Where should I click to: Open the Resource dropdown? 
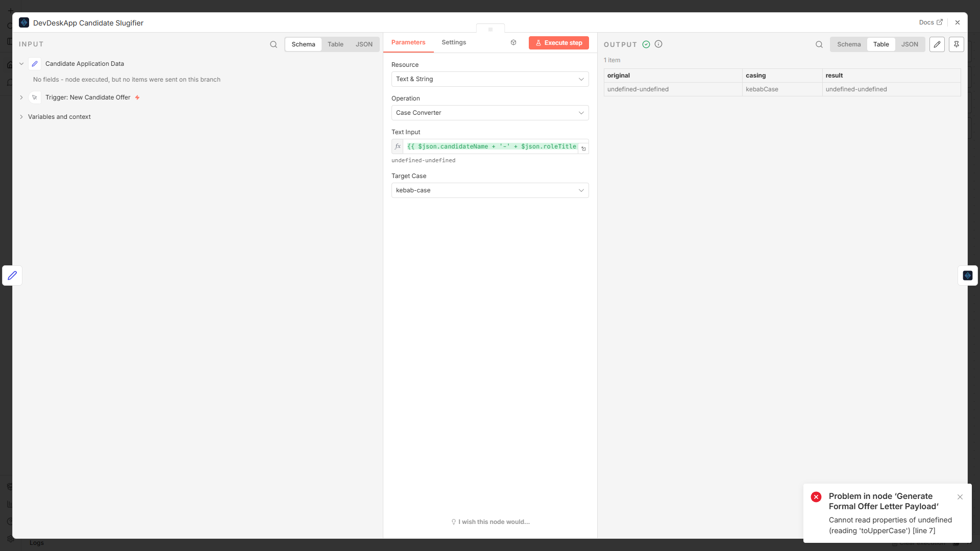(490, 79)
